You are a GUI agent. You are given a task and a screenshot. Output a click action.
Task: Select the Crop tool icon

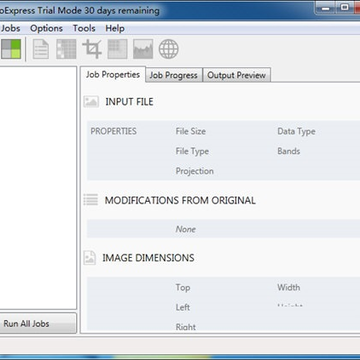92,49
